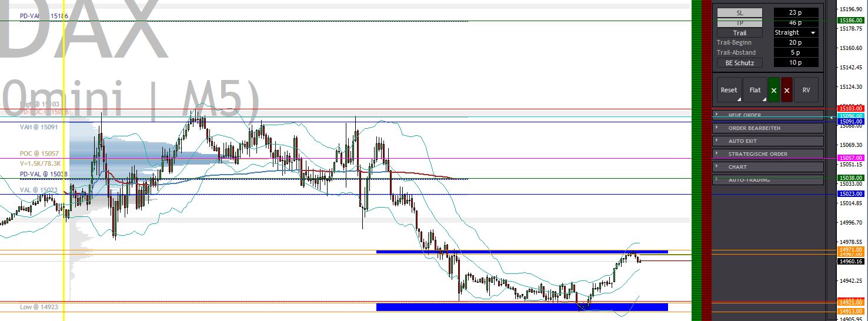Expand the AUTO-TRADING section

click(768, 179)
